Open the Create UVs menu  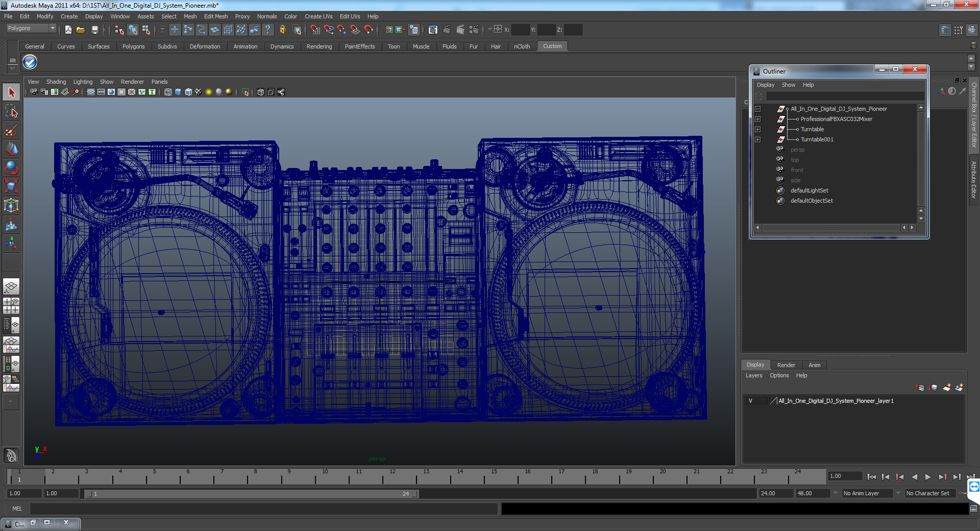coord(318,16)
